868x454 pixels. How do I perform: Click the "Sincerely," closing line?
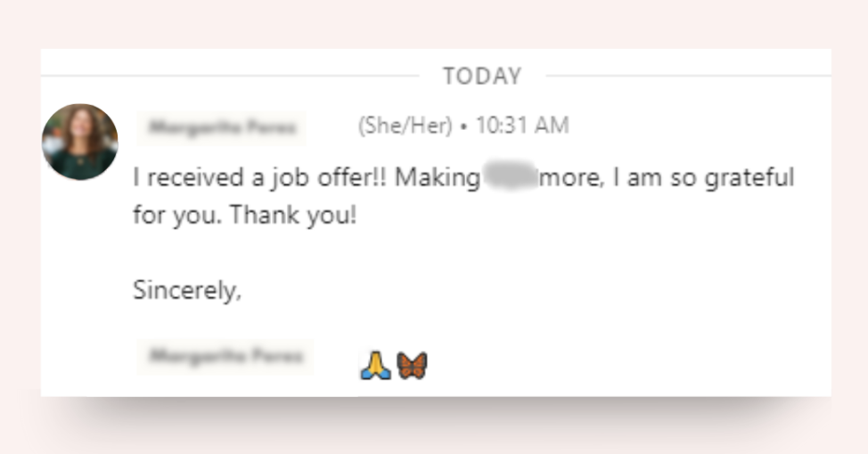click(187, 290)
